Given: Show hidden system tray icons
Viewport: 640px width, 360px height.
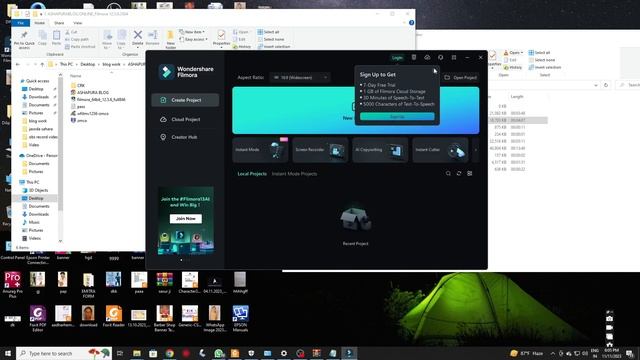Looking at the screenshot, I should click(x=553, y=353).
